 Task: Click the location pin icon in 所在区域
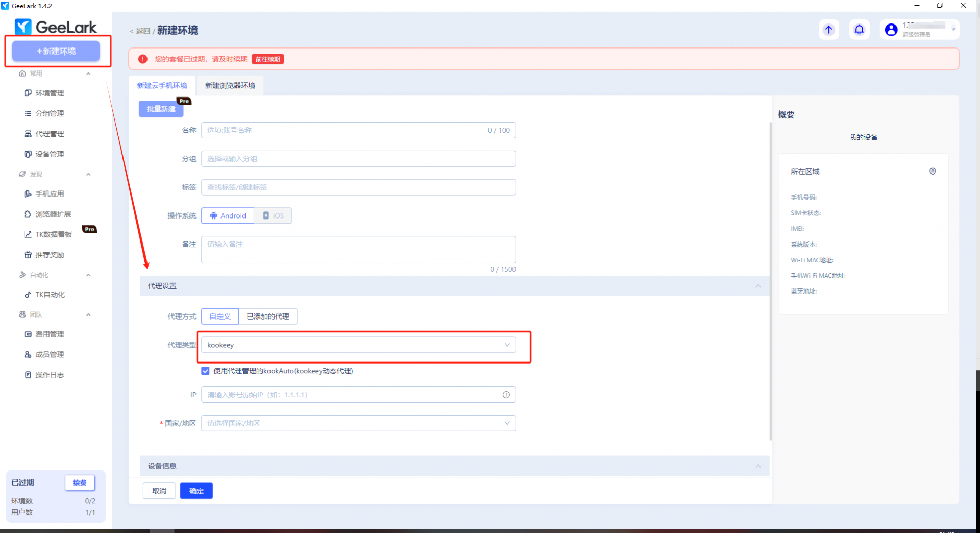pyautogui.click(x=932, y=172)
